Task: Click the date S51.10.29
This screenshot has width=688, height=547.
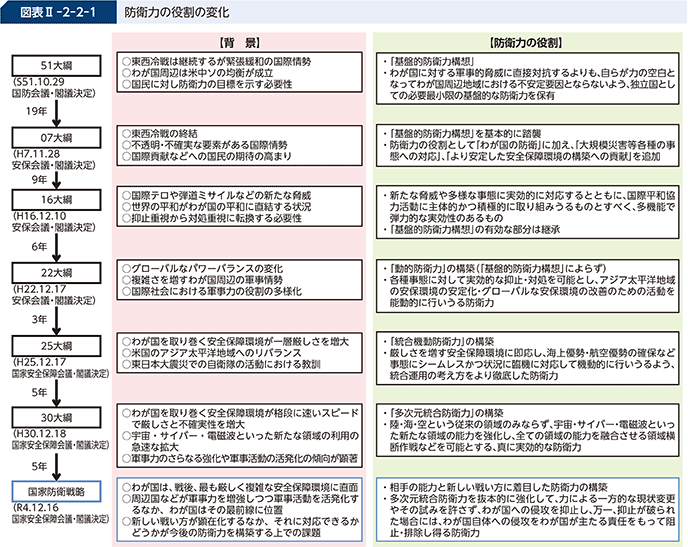Action: (40, 82)
